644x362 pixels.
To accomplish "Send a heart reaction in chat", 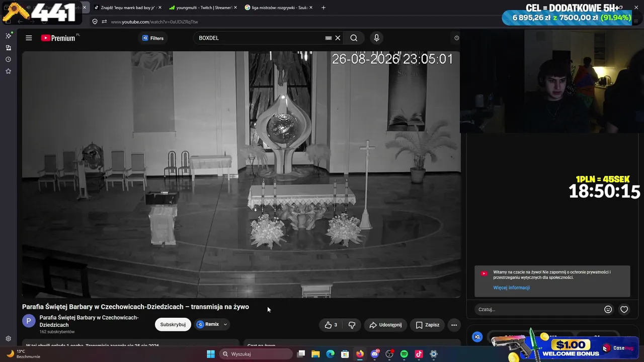I will click(624, 309).
